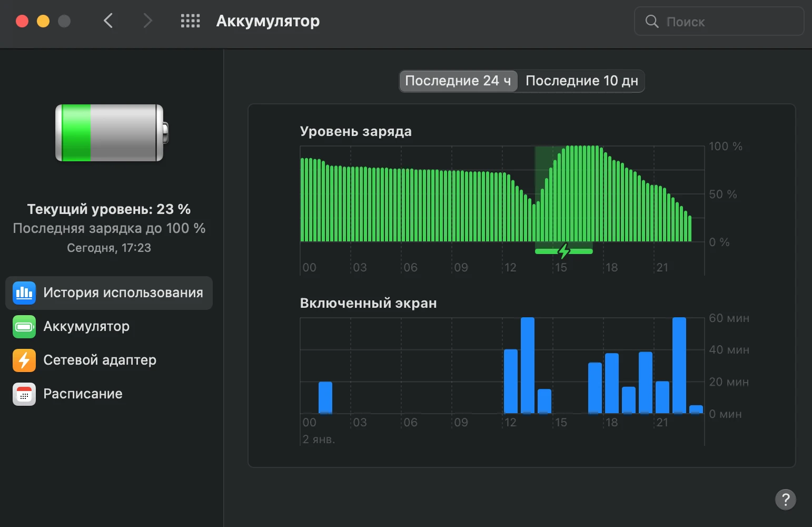Click the go forward chevron button
812x527 pixels.
click(x=147, y=21)
